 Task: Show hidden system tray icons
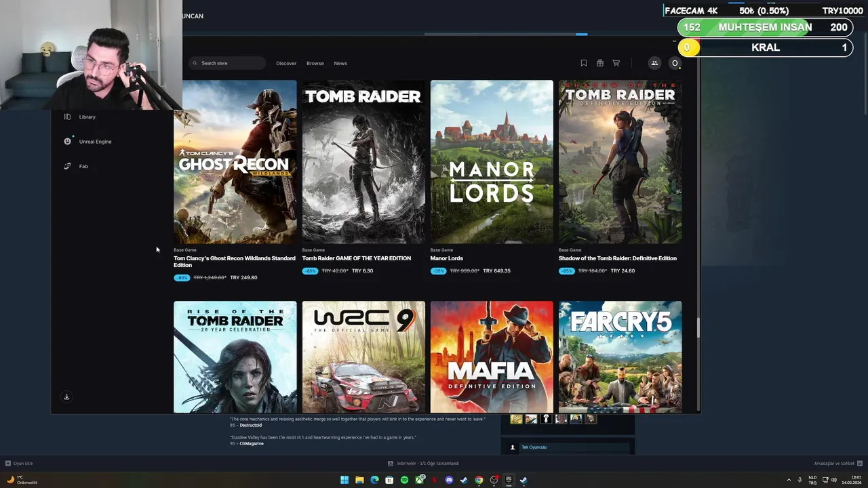point(789,480)
